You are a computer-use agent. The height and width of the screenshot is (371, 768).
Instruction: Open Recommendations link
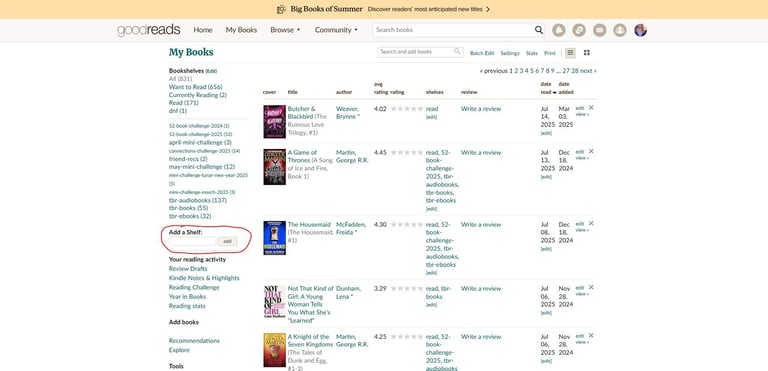194,341
